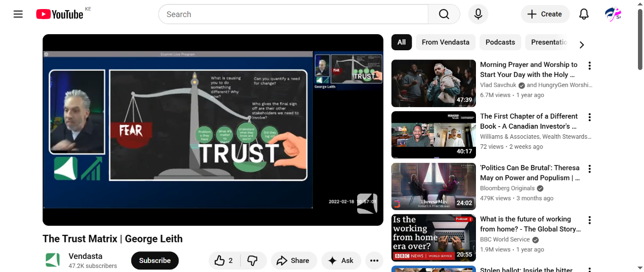This screenshot has height=272, width=644.
Task: Like the video with thumbs up
Action: coord(224,260)
